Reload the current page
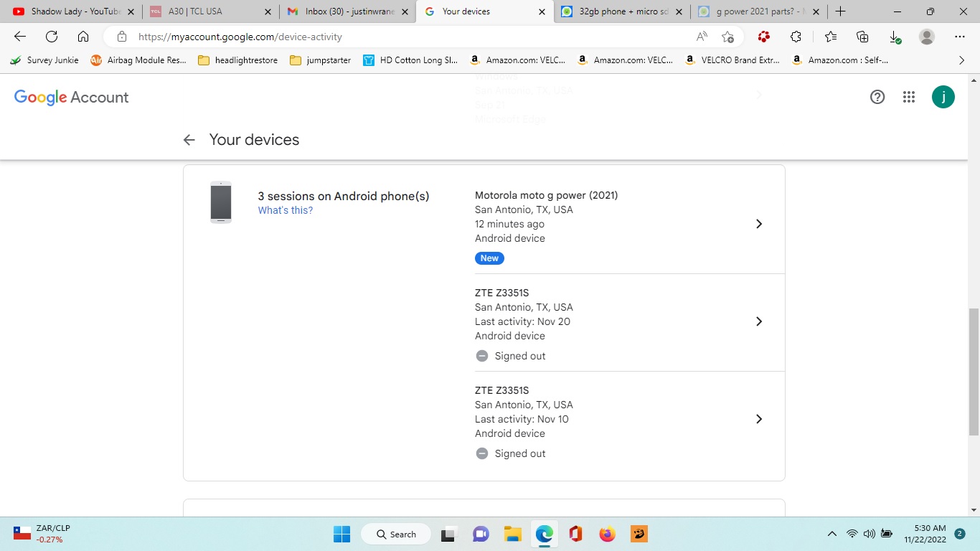The image size is (980, 551). [x=52, y=37]
